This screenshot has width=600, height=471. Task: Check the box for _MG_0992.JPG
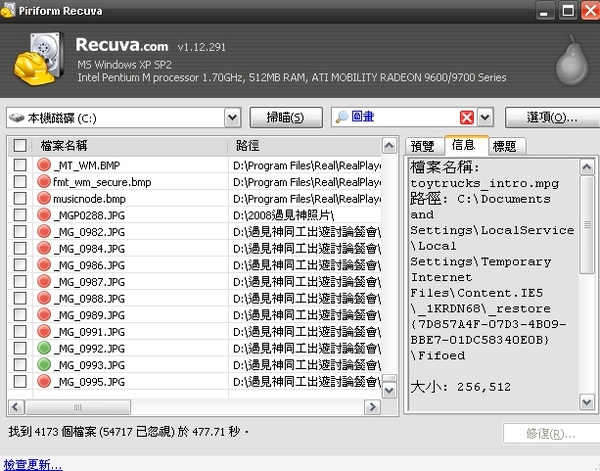(x=20, y=348)
